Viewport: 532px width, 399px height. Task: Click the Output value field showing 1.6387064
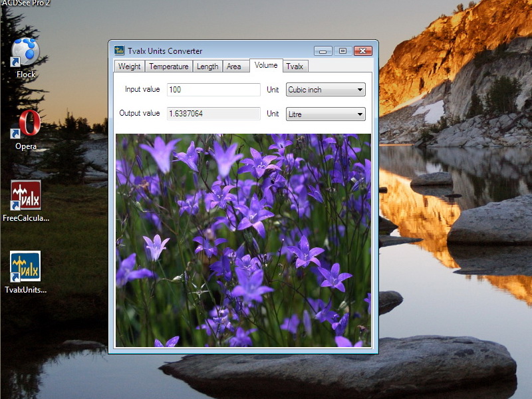(x=213, y=114)
